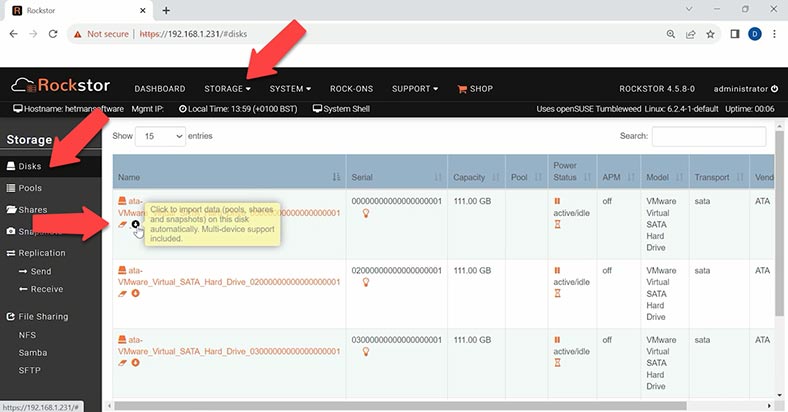
Task: Open Samba file sharing link
Action: [33, 353]
